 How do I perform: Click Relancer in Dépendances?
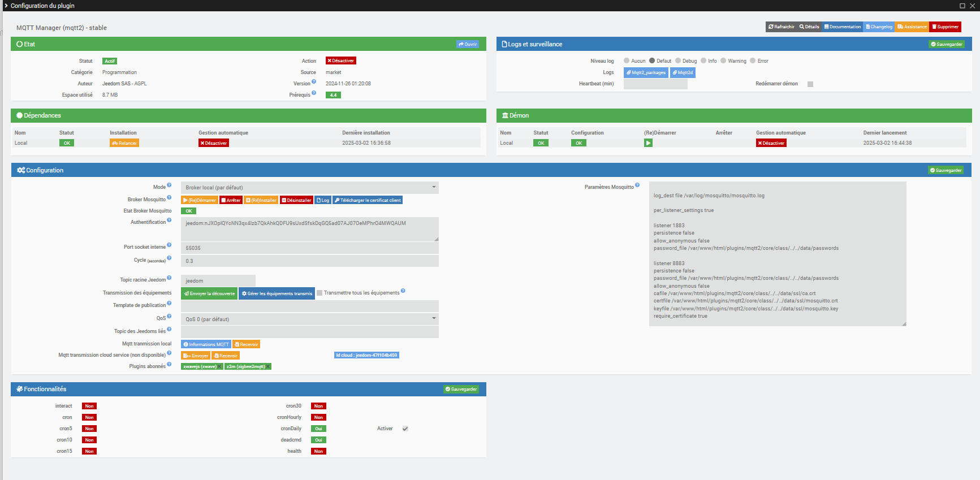click(x=124, y=143)
